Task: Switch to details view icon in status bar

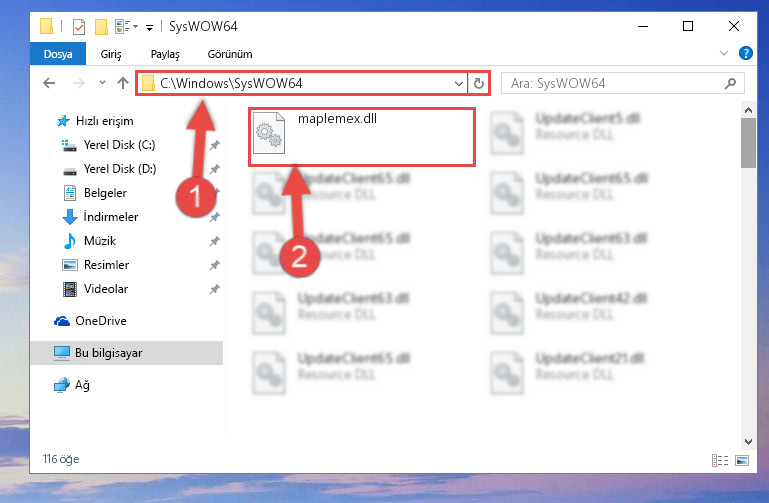Action: [x=719, y=460]
